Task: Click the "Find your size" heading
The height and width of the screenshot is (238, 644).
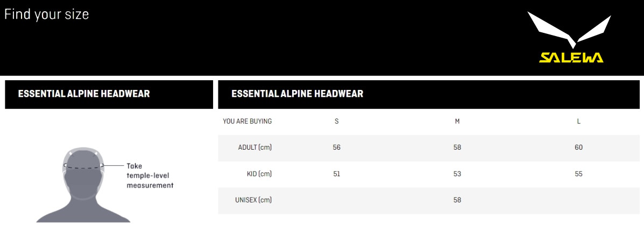Action: coord(46,15)
